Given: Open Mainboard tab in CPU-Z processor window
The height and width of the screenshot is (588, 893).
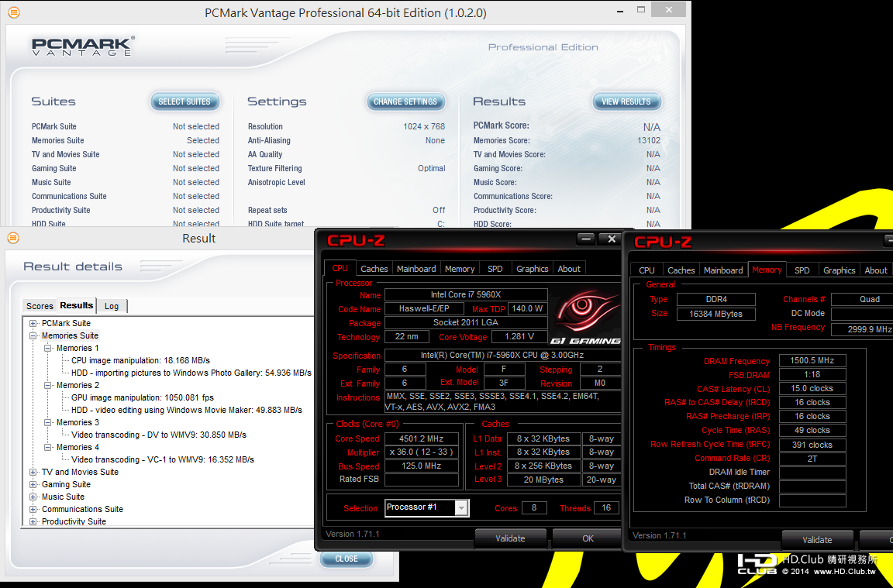Looking at the screenshot, I should point(416,269).
